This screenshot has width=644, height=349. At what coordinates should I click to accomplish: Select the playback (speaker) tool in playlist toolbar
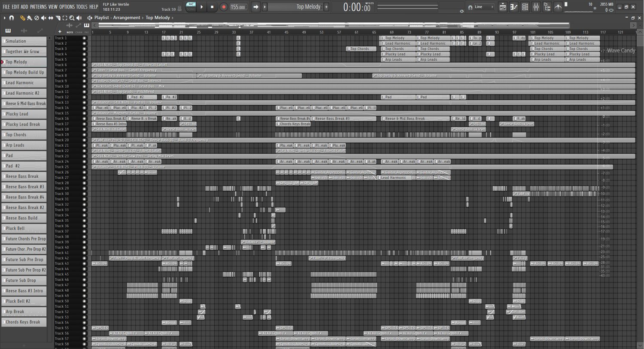(x=79, y=18)
